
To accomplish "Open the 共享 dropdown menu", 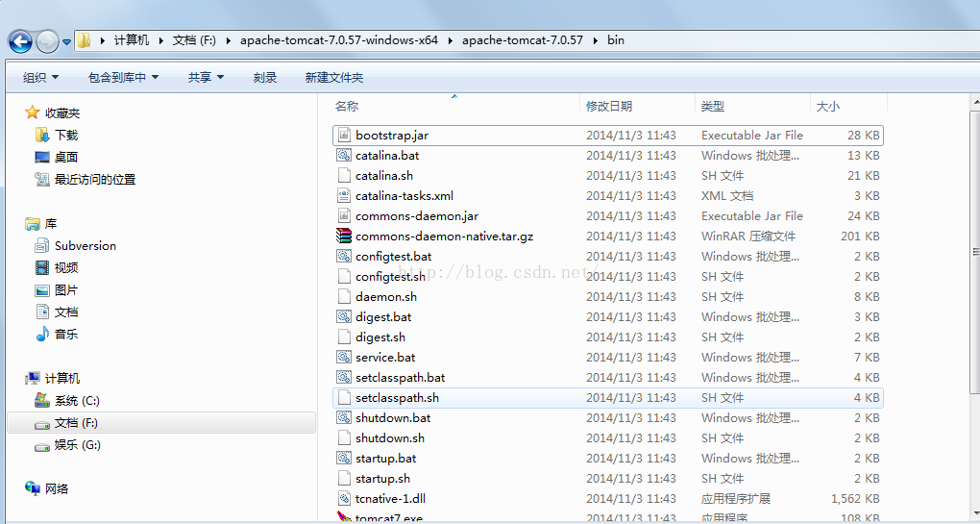I will click(206, 78).
